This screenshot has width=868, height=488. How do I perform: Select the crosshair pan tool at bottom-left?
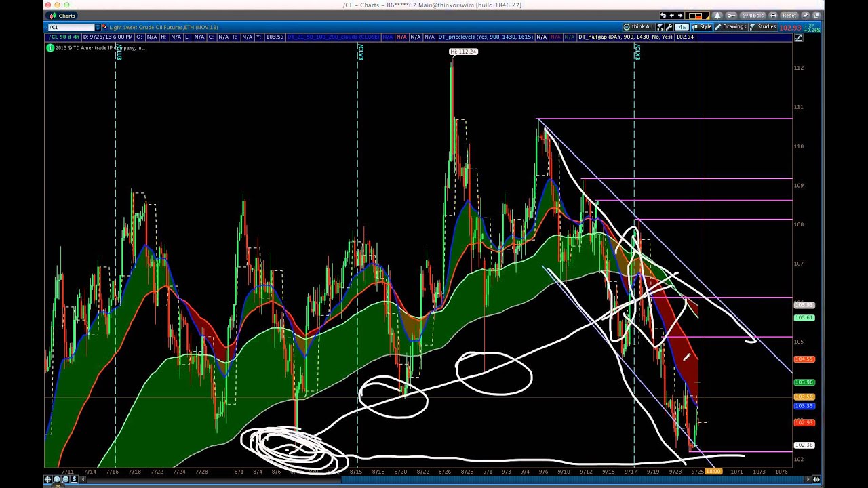coord(48,479)
